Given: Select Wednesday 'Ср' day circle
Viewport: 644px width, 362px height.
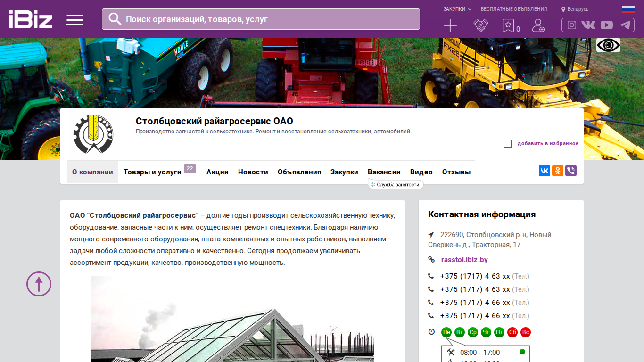Looking at the screenshot, I should pos(473,332).
